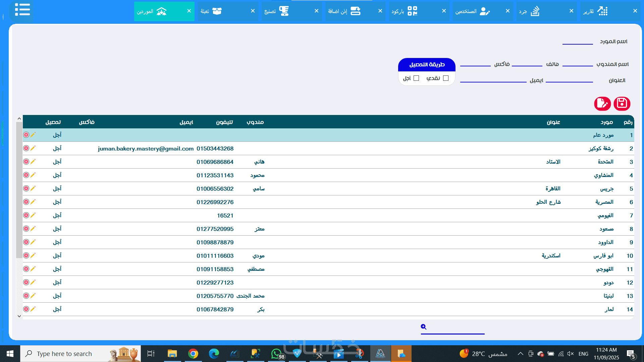Open the hamburger main menu icon
Viewport: 644px width, 362px height.
point(22,10)
